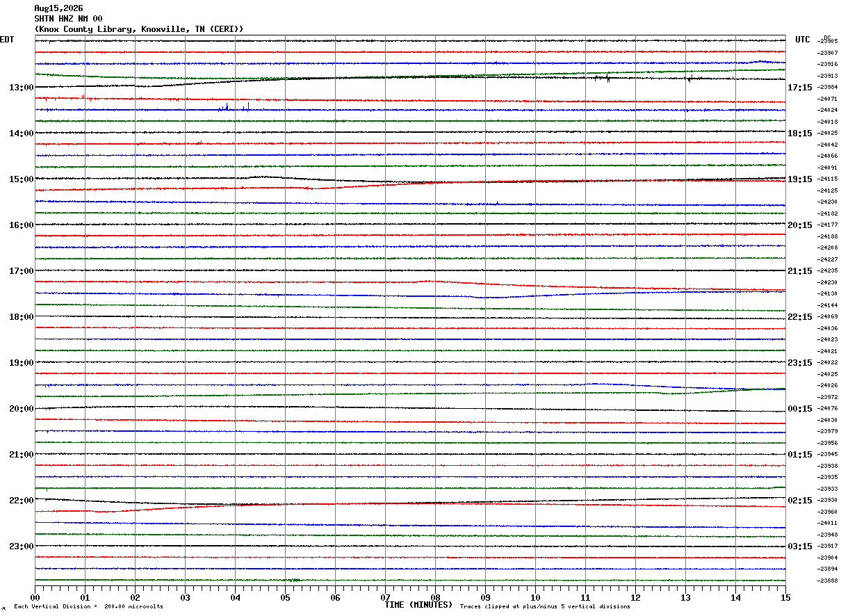
Task: Select the 13:00 EDT hour label
Action: click(21, 88)
